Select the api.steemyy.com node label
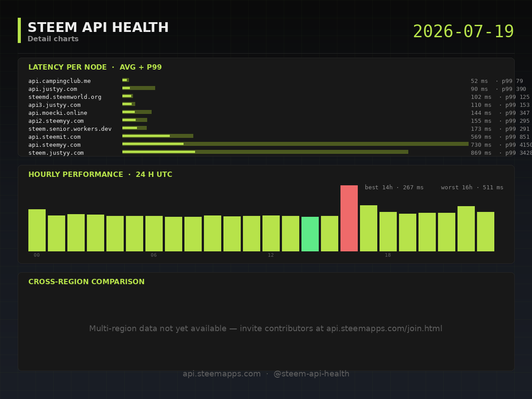Viewport: 532px width, 399px height. 55,145
